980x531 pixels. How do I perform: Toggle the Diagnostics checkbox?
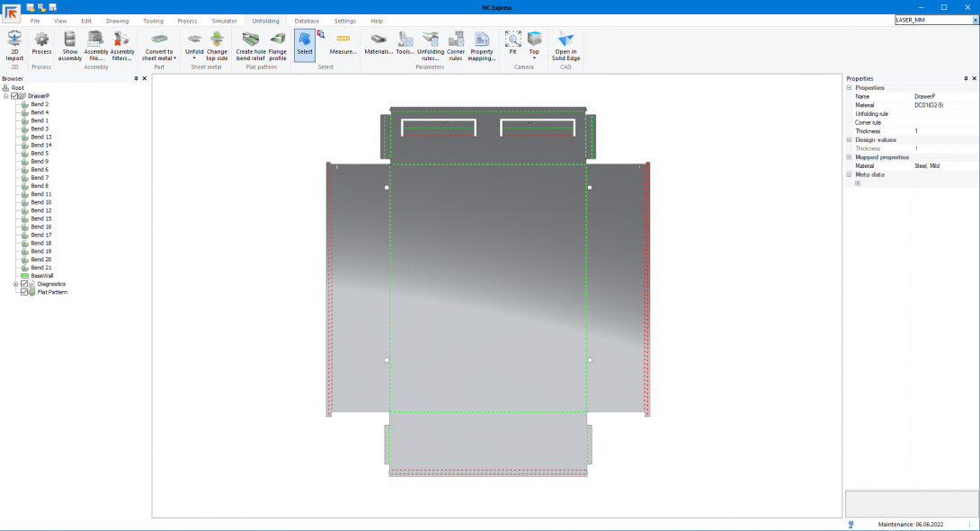(24, 284)
